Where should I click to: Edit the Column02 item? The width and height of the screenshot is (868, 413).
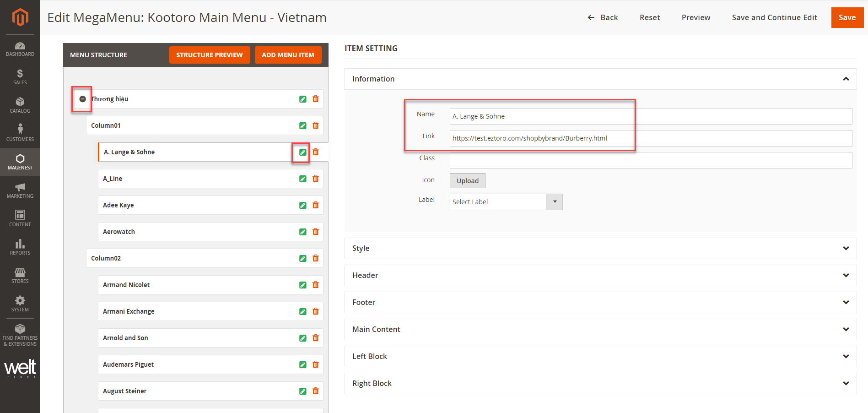point(303,258)
